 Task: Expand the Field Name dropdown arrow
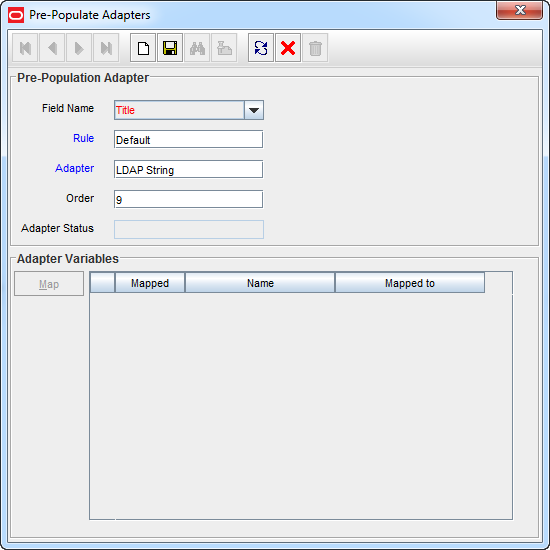coord(254,110)
